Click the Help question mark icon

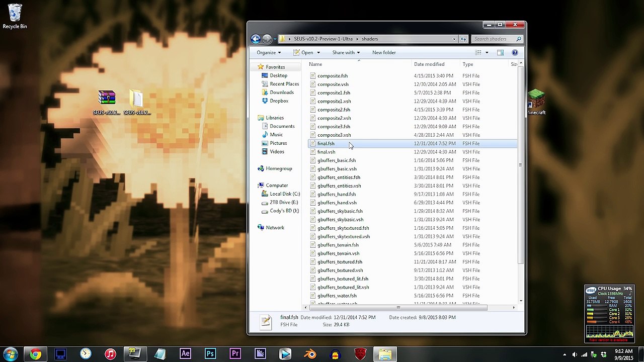[515, 52]
